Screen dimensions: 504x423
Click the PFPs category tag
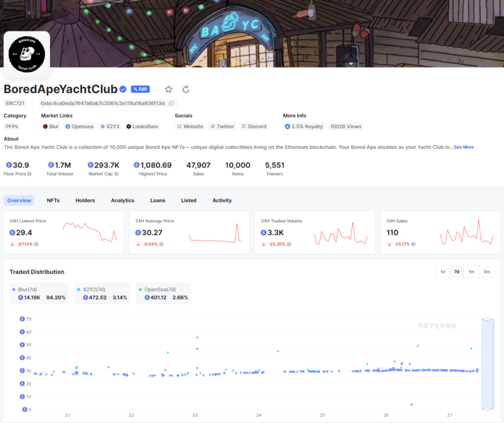[12, 126]
